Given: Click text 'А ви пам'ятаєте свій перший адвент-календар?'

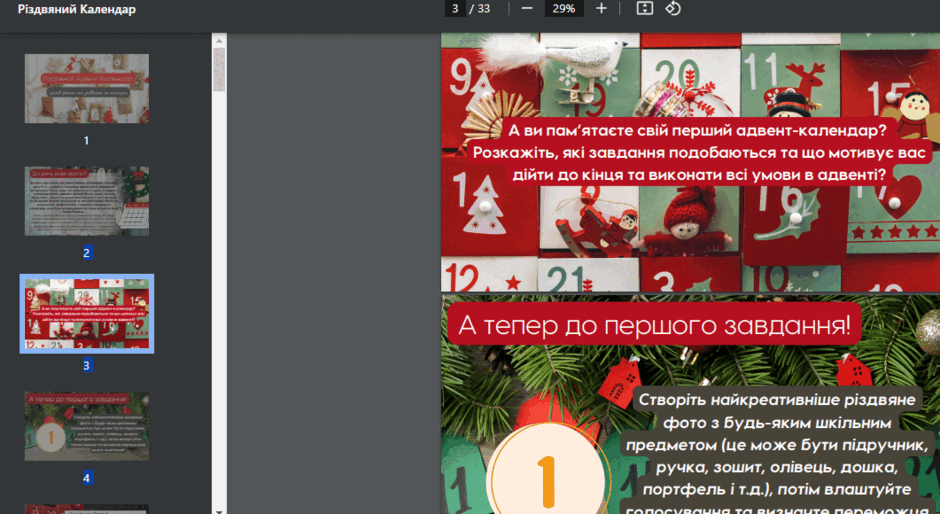Looking at the screenshot, I should pyautogui.click(x=697, y=131).
